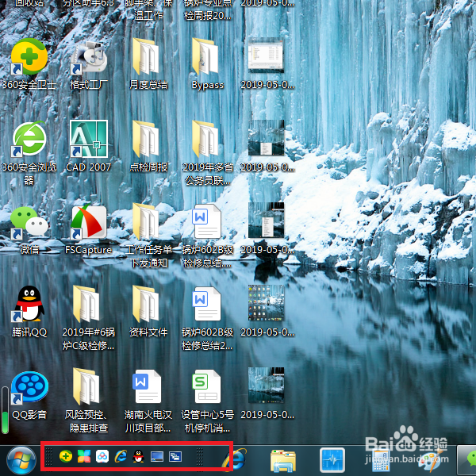Screen dimensions: 476x476
Task: Click the colorful 360软件管家 Quick Launch icon
Action: point(84,456)
